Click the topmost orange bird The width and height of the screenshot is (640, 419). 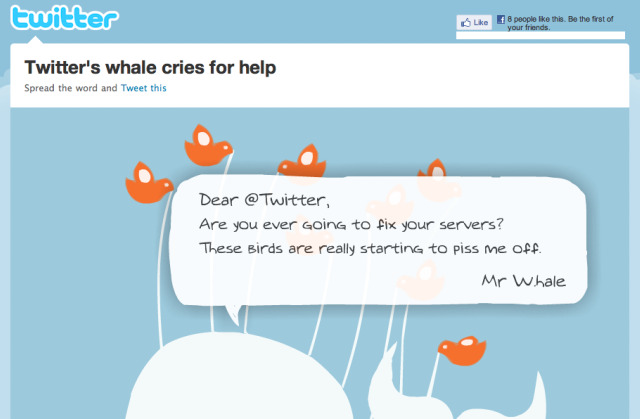208,145
